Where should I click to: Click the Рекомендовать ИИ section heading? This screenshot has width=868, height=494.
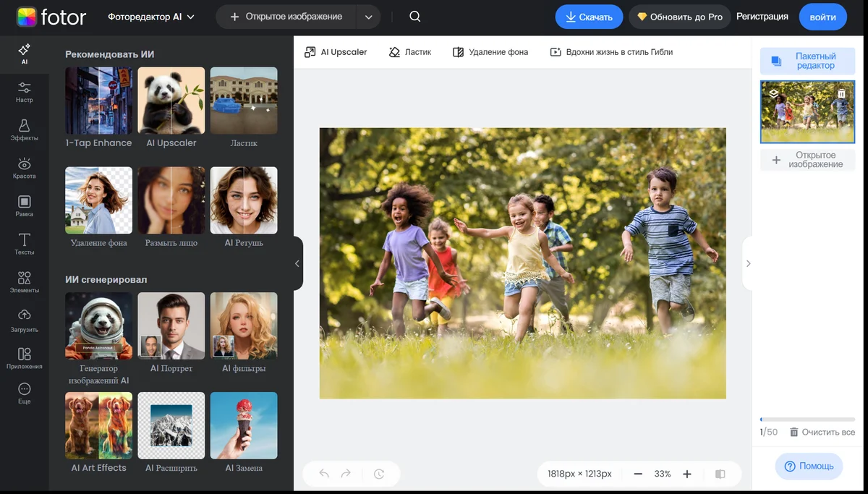coord(110,54)
